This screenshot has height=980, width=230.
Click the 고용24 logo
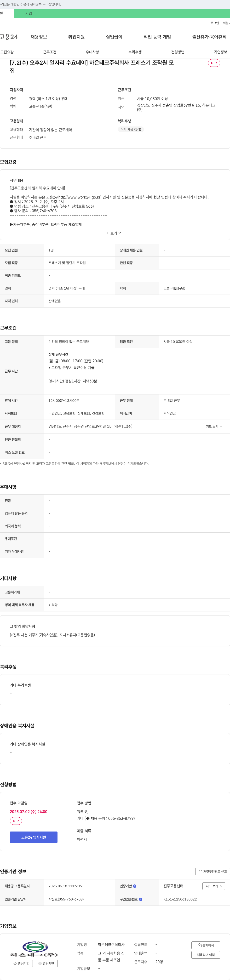coord(9,37)
